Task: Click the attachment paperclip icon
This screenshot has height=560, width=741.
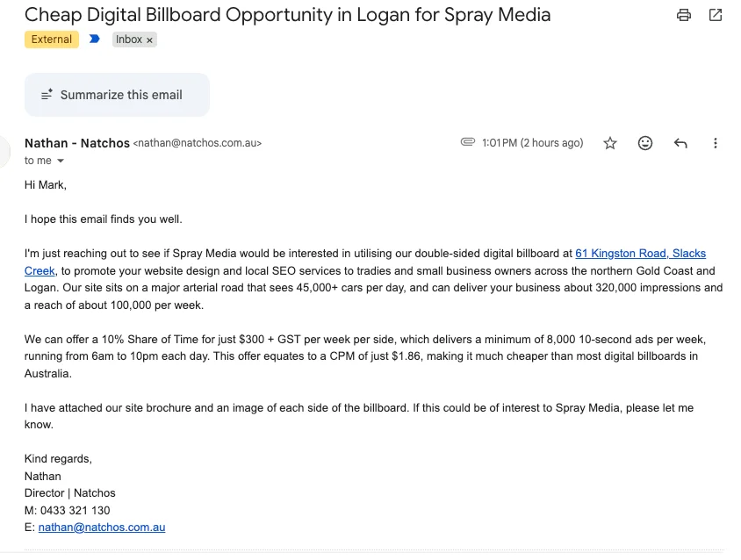Action: point(467,142)
